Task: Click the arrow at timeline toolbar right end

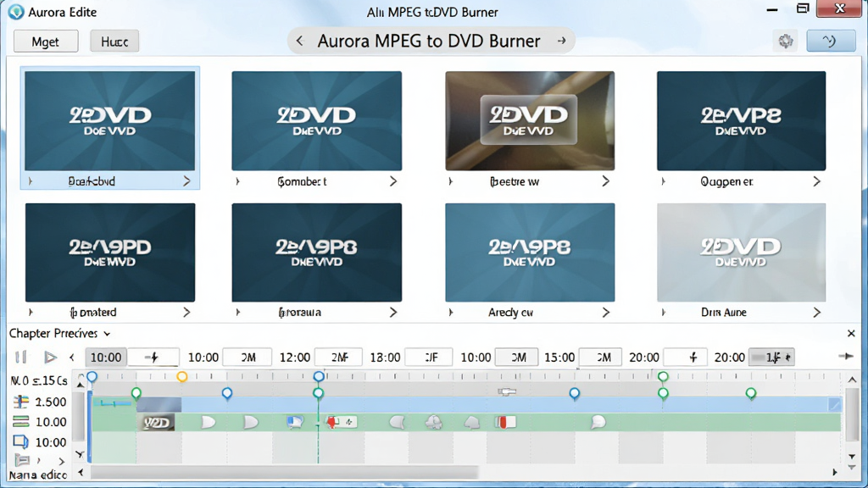Action: [x=845, y=357]
